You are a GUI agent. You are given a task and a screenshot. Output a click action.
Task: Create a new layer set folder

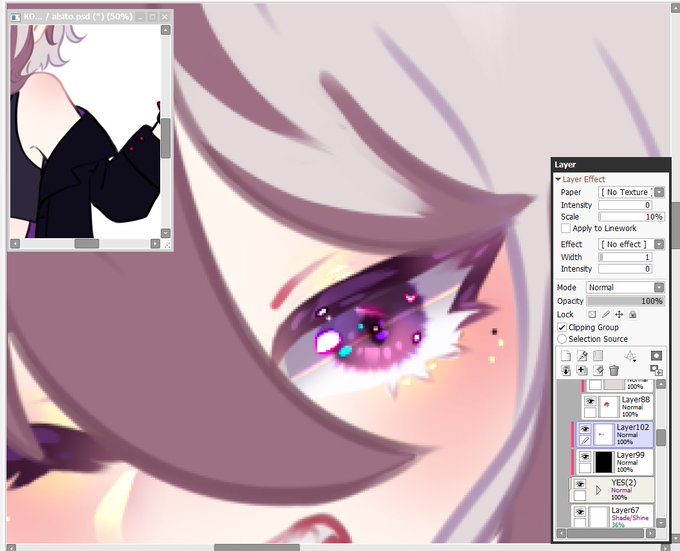(598, 356)
